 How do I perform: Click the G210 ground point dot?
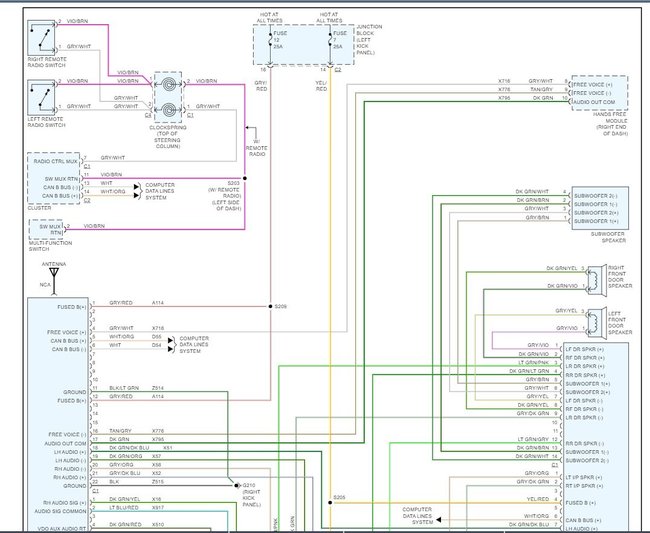236,485
